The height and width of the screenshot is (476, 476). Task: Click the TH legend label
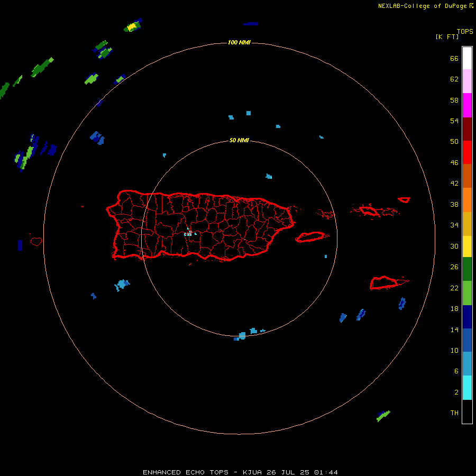coord(454,413)
